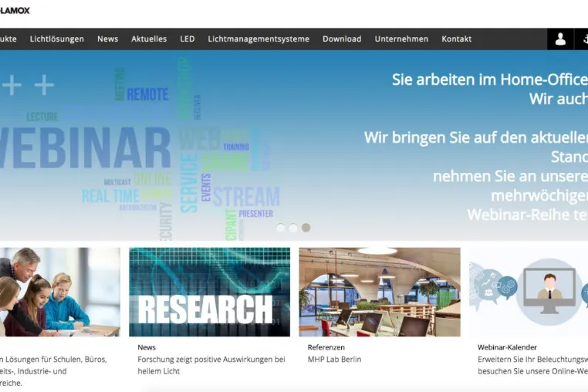The height and width of the screenshot is (392, 588).
Task: Open article 'Forschung zeigt positive Auswirkungen'
Action: pyautogui.click(x=211, y=365)
